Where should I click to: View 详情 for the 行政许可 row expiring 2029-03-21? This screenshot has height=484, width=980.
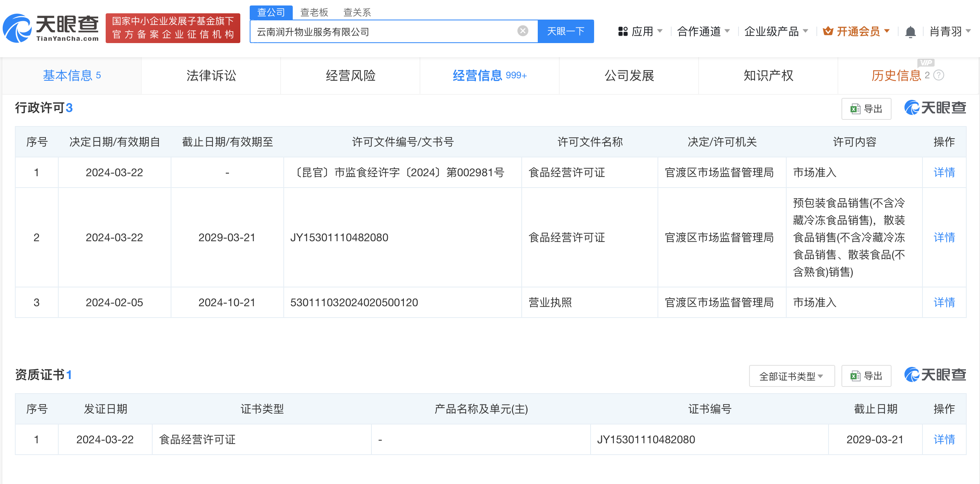click(944, 237)
